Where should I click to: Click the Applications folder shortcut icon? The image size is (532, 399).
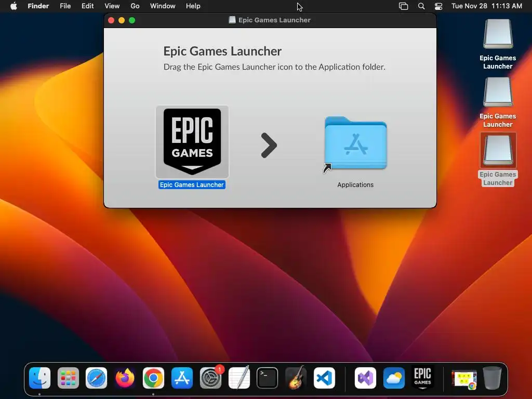point(355,144)
